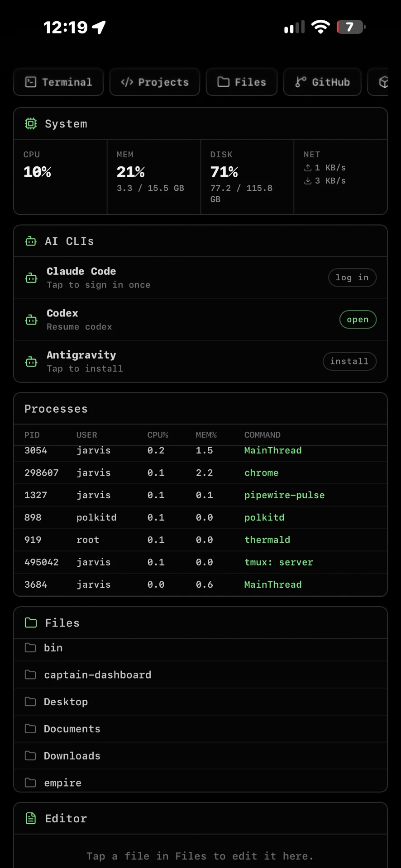Open the captain-dashboard folder

click(x=200, y=675)
